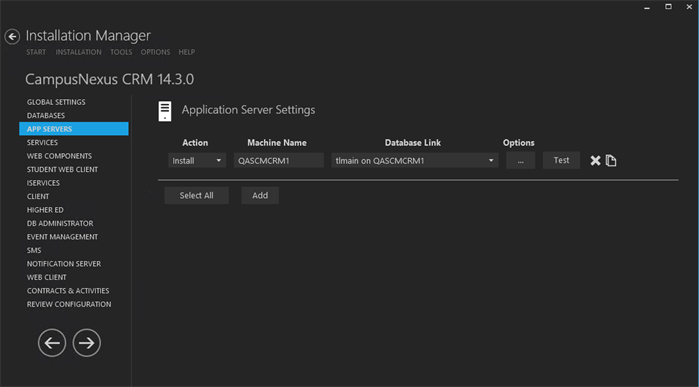Screen dimensions: 699x387
Task: Open the CLIENT section
Action: (38, 196)
